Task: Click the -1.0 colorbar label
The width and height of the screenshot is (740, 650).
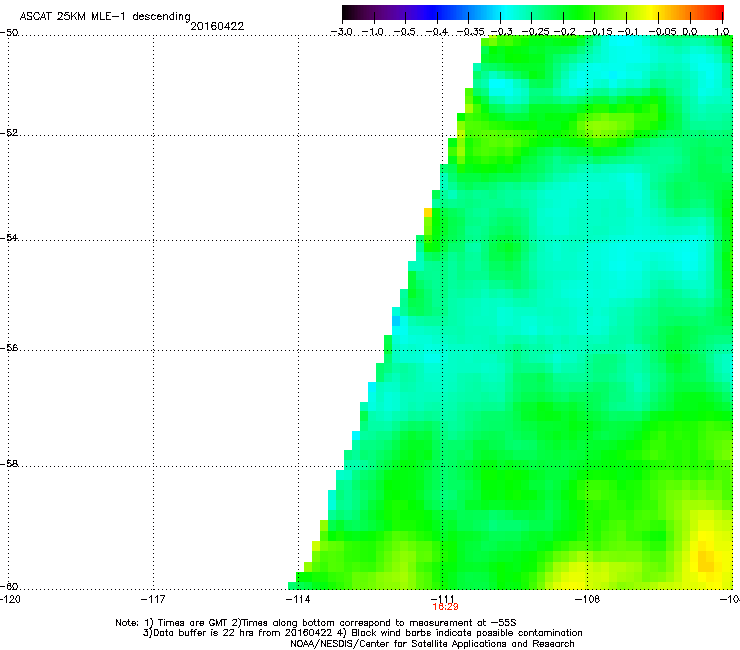Action: tap(374, 32)
